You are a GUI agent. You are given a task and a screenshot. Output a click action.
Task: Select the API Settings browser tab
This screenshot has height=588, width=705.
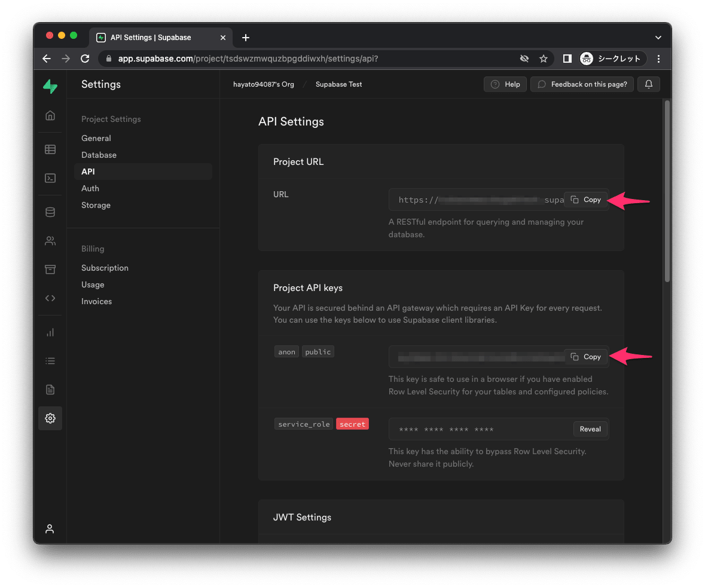click(160, 38)
